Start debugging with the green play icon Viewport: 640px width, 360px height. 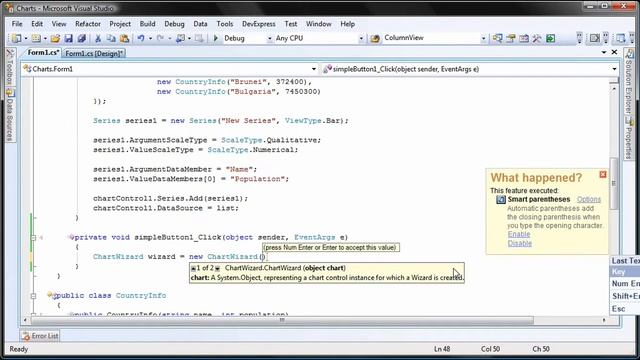pyautogui.click(x=216, y=38)
